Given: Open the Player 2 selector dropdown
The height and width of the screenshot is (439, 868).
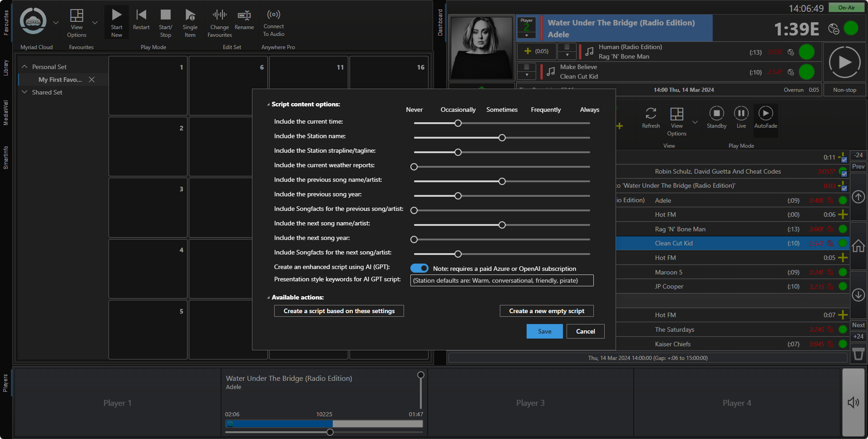Looking at the screenshot, I should click(x=526, y=34).
